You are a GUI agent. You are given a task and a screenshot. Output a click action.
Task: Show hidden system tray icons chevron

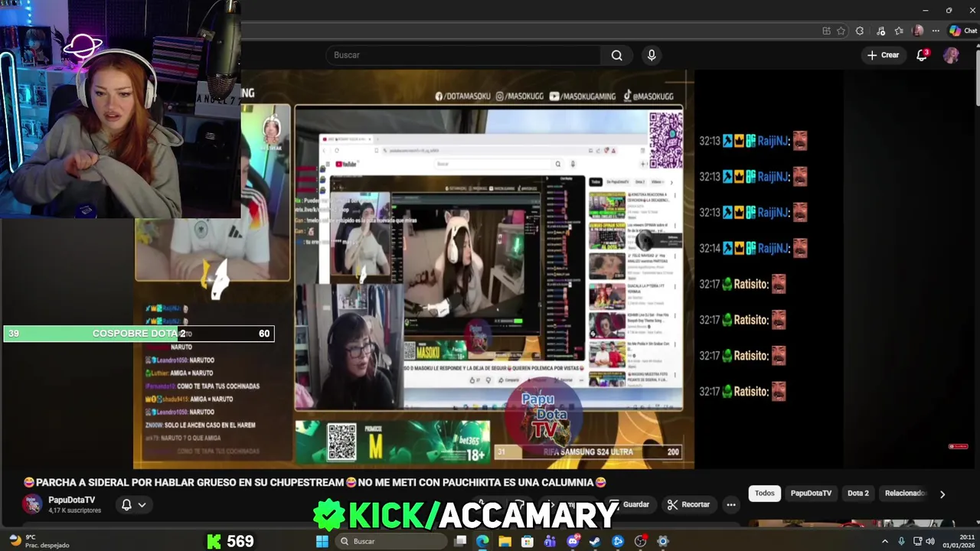885,541
